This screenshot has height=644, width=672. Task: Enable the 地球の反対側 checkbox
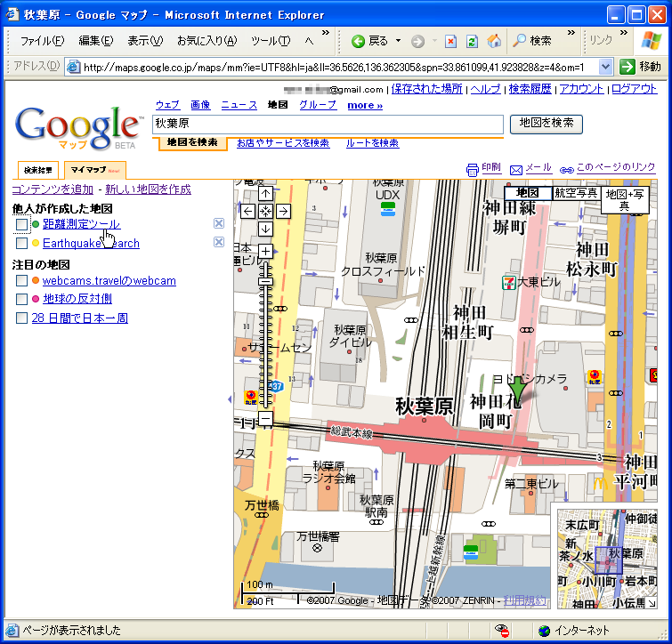(21, 299)
